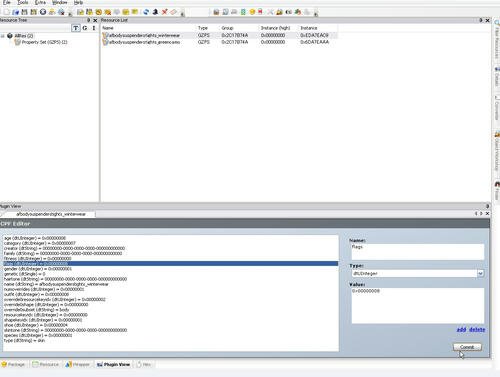500x377 pixels.
Task: Click the Save disk icon in toolbar
Action: click(24, 12)
